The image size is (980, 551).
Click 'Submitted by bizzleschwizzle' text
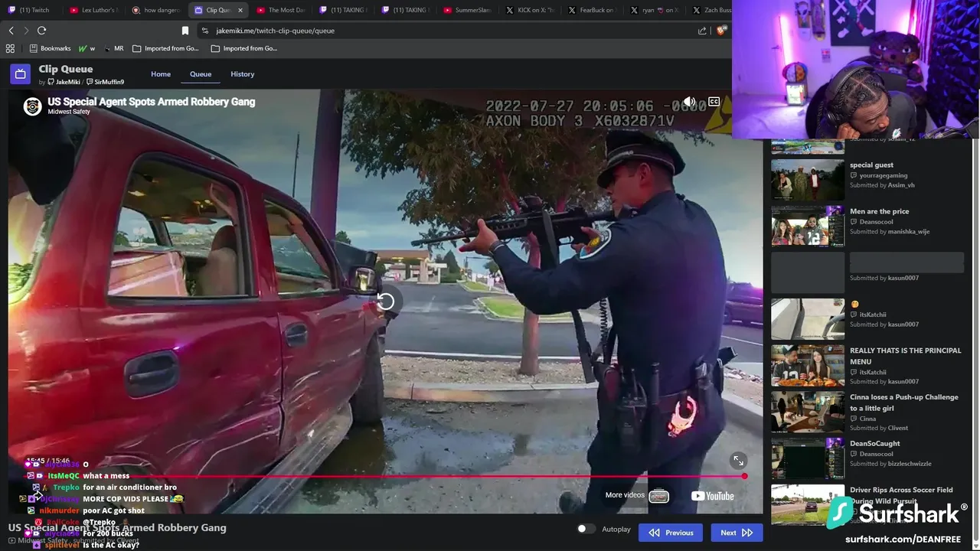click(x=890, y=463)
